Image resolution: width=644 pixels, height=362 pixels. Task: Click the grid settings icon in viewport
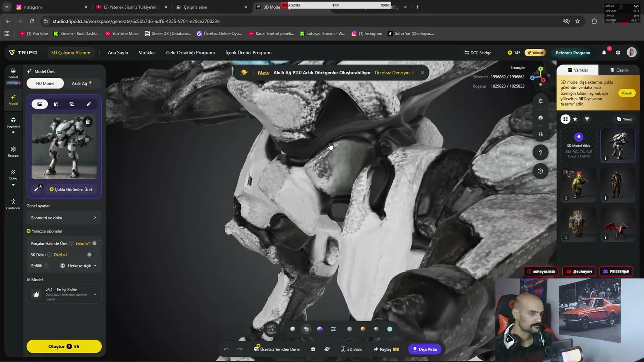(540, 134)
